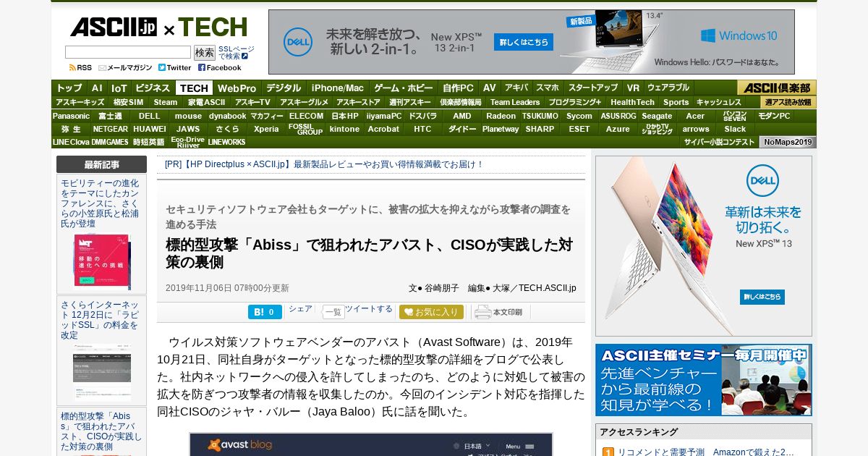868x456 pixels.
Task: Open the ウェアラブル navigation tab
Action: coord(668,88)
